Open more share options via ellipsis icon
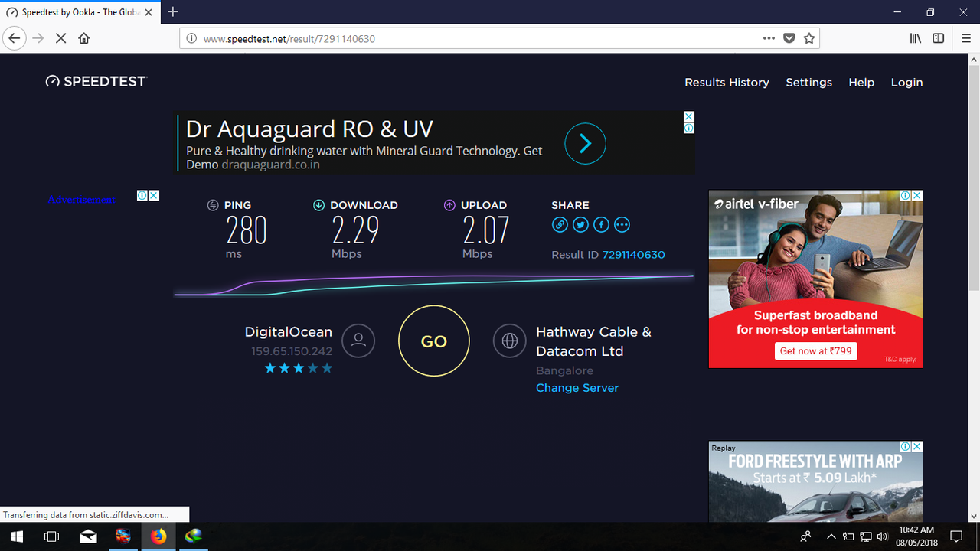 [622, 224]
